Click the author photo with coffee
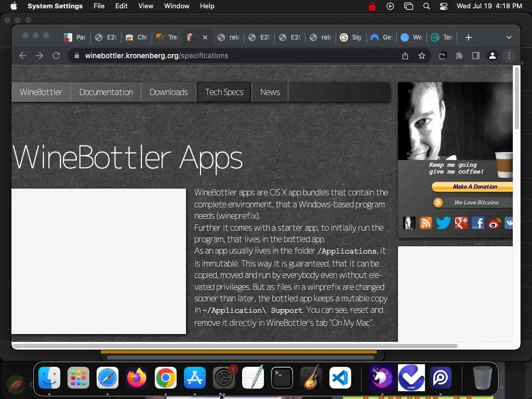 (x=455, y=121)
